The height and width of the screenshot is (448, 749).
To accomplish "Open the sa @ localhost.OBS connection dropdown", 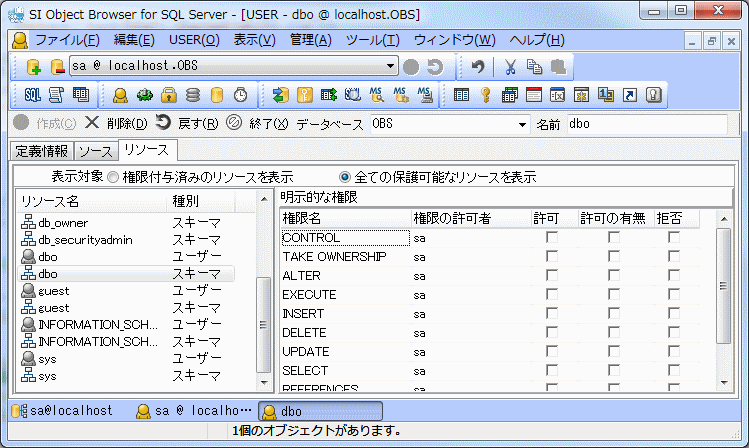I will click(391, 67).
